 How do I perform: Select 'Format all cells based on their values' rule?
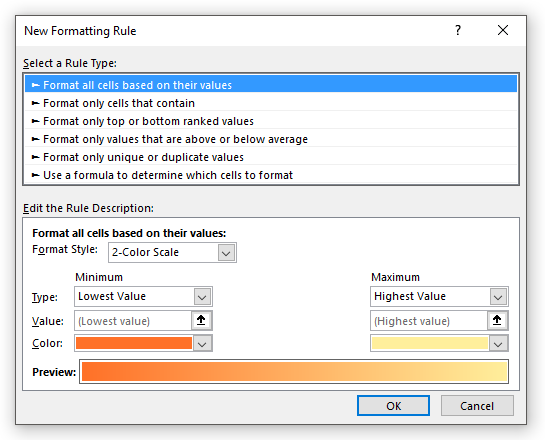[271, 85]
